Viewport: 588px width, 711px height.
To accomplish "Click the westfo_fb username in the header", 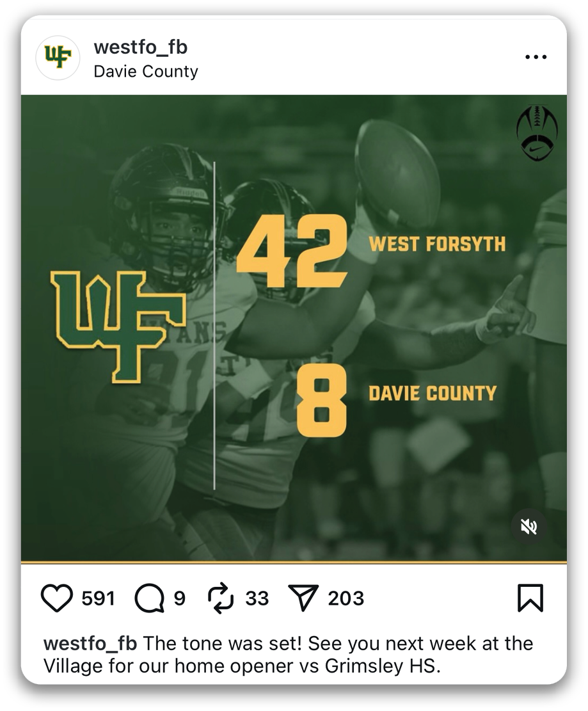I will [140, 47].
